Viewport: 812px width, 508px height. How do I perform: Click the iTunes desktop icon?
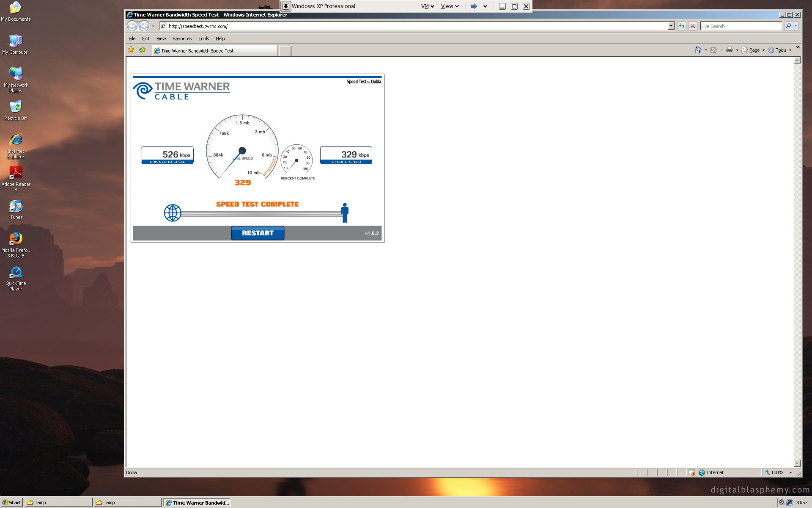[16, 210]
